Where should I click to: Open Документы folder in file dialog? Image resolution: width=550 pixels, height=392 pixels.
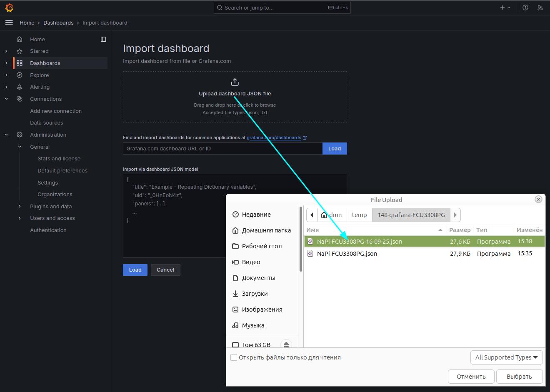(254, 278)
